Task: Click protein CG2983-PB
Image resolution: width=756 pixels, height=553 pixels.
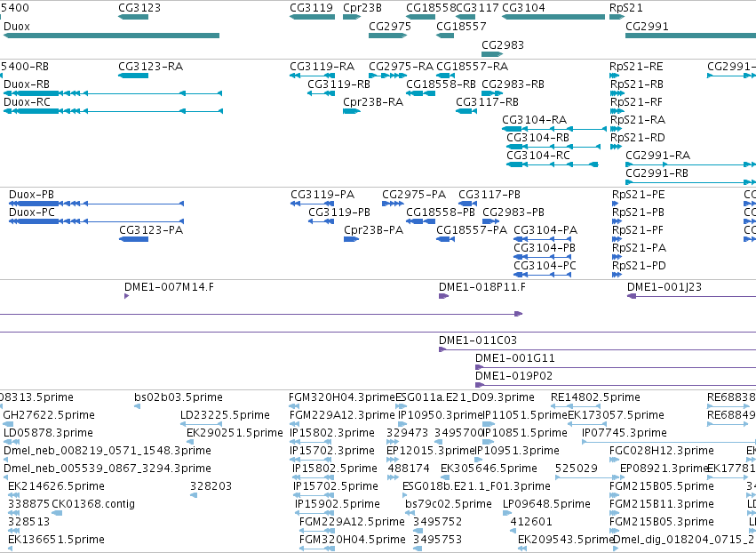Action: coord(513,212)
